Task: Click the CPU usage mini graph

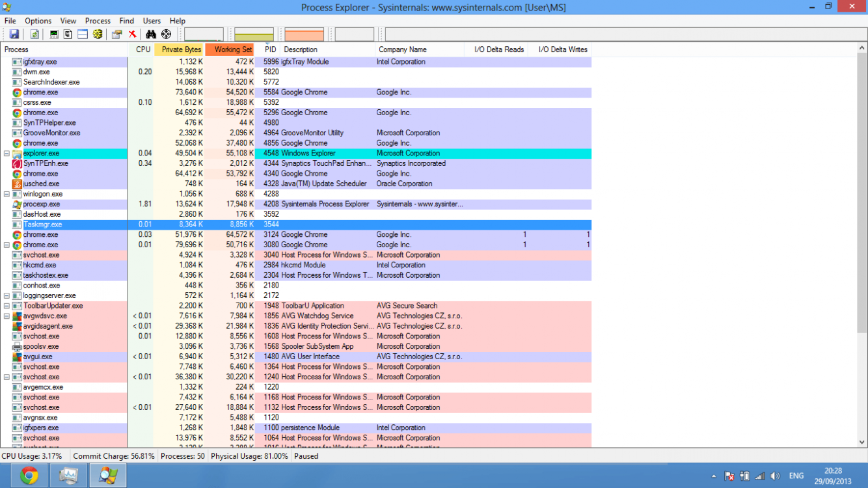Action: tap(204, 34)
